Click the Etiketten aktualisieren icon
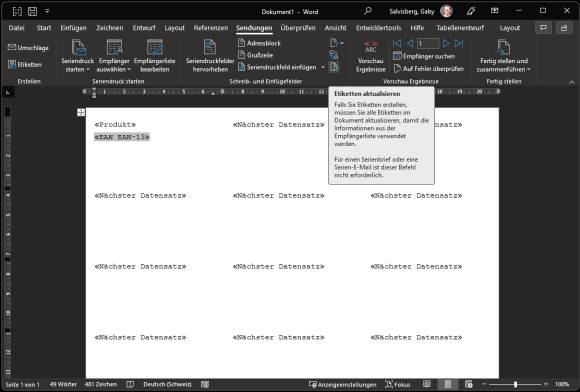Image resolution: width=580 pixels, height=392 pixels. (x=334, y=67)
